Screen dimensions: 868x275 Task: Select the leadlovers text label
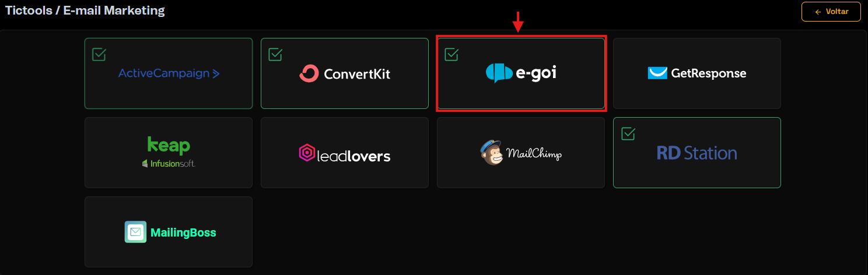tap(353, 156)
